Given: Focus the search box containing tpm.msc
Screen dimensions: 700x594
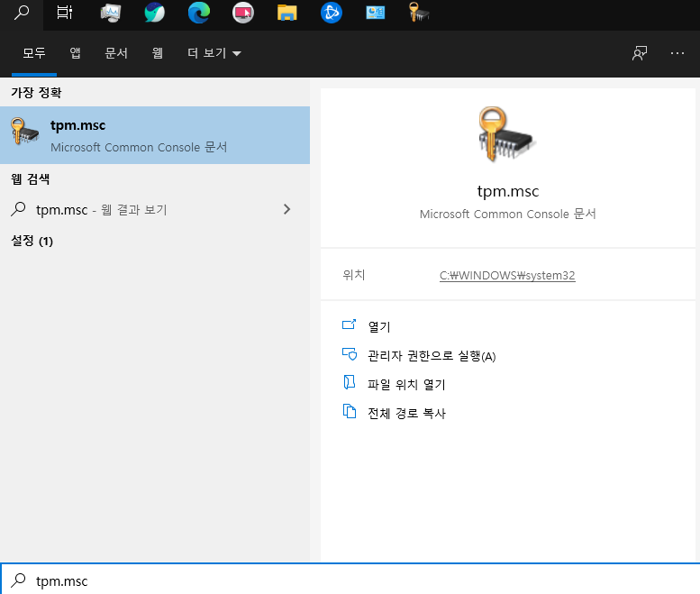Looking at the screenshot, I should tap(350, 580).
